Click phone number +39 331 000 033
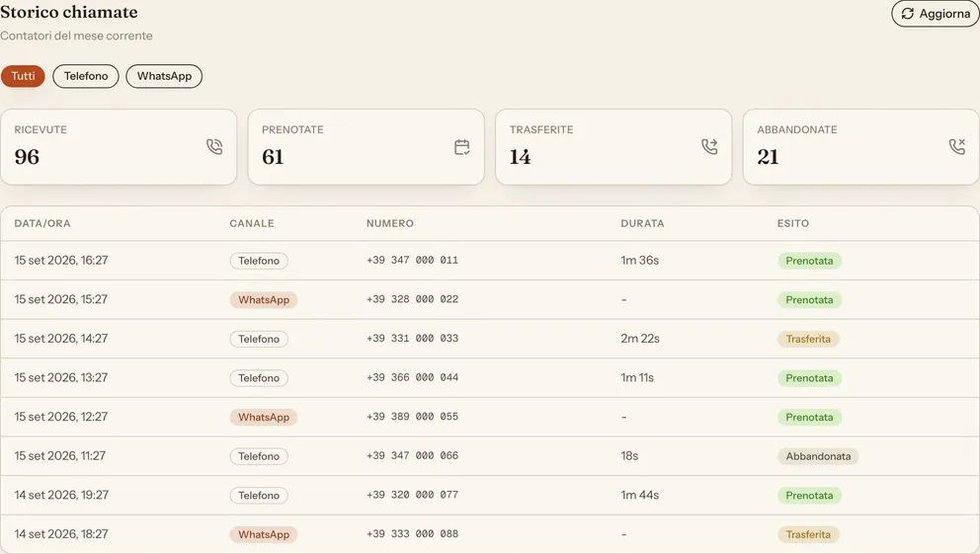980x554 pixels. pyautogui.click(x=413, y=339)
